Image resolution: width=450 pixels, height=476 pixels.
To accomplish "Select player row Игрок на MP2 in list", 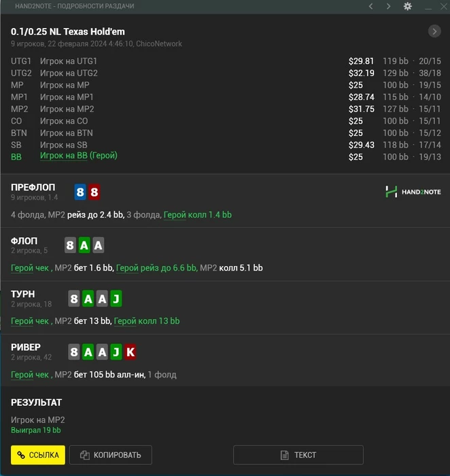I will coord(226,109).
